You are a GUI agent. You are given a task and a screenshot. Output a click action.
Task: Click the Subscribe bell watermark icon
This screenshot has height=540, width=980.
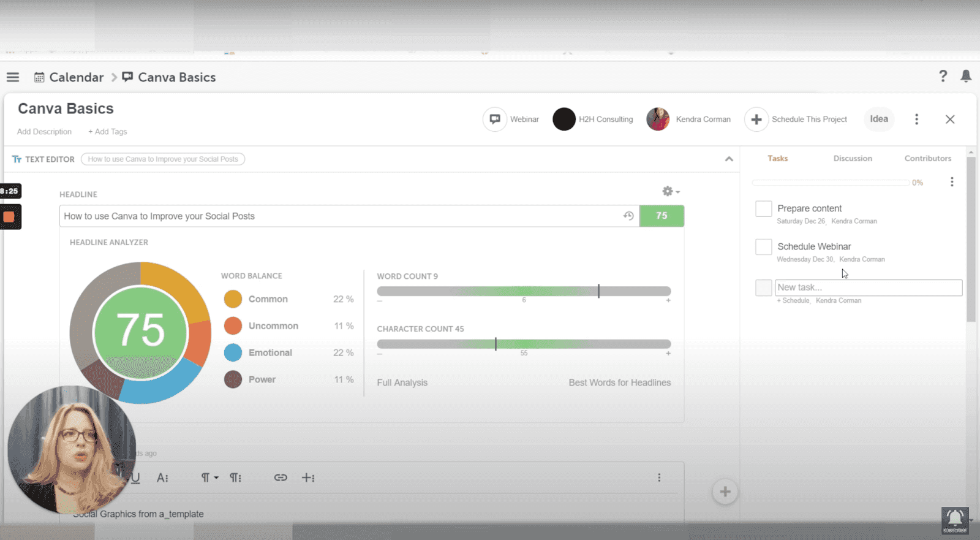point(955,520)
